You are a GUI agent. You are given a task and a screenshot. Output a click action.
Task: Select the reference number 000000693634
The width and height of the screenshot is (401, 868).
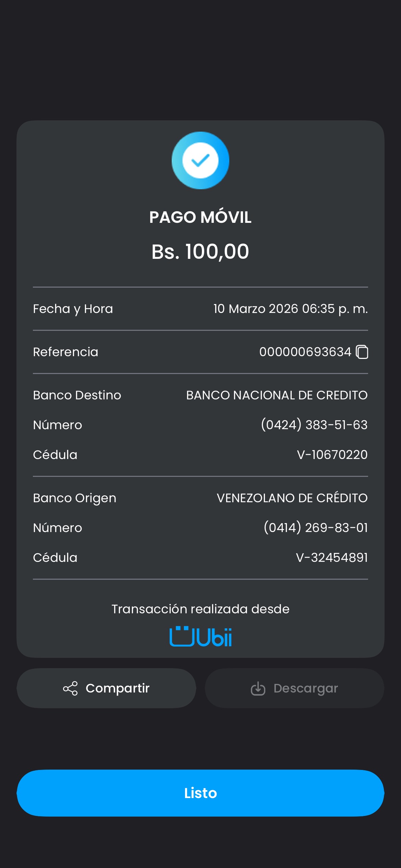point(305,352)
